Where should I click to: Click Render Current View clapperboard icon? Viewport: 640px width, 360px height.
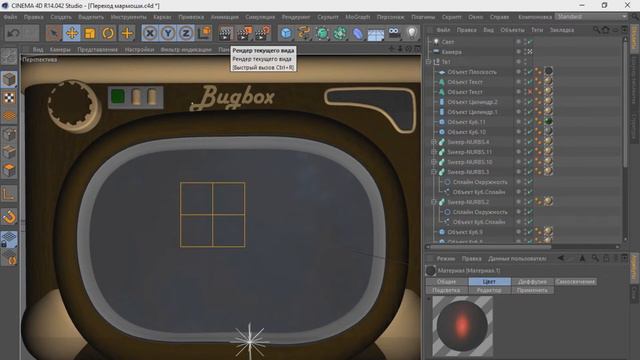coord(225,33)
